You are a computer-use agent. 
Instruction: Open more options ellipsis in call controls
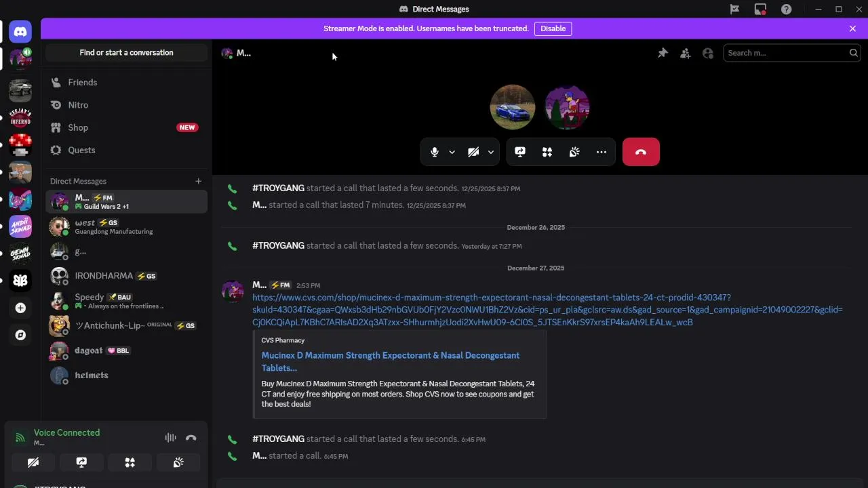[601, 152]
